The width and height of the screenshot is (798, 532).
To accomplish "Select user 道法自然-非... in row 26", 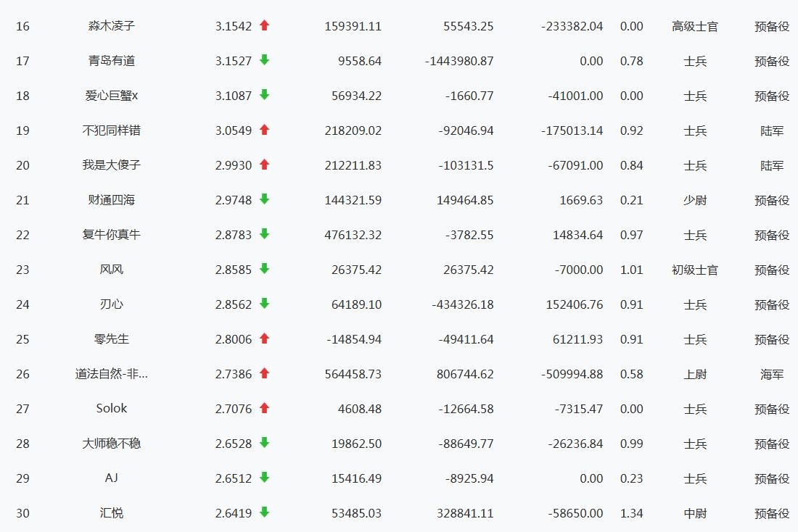I will click(112, 374).
